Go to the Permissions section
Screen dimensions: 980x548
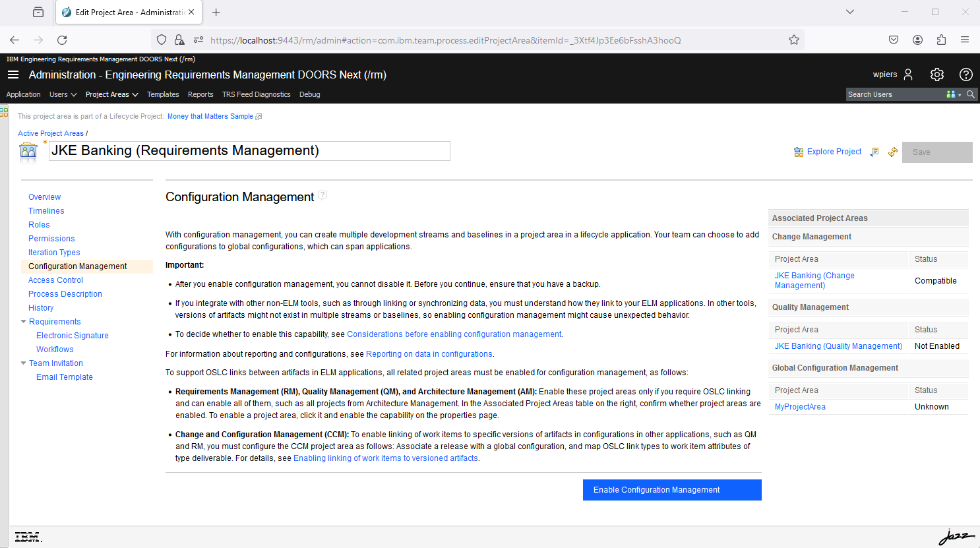tap(51, 239)
